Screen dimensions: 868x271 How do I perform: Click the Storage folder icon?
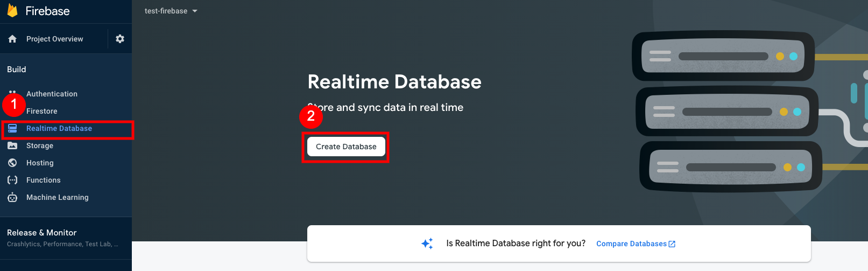(x=12, y=145)
